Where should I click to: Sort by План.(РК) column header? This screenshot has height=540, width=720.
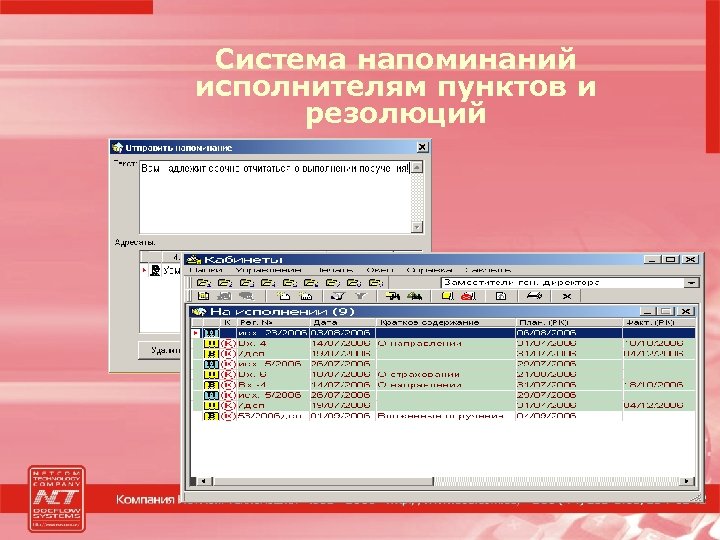click(x=569, y=322)
